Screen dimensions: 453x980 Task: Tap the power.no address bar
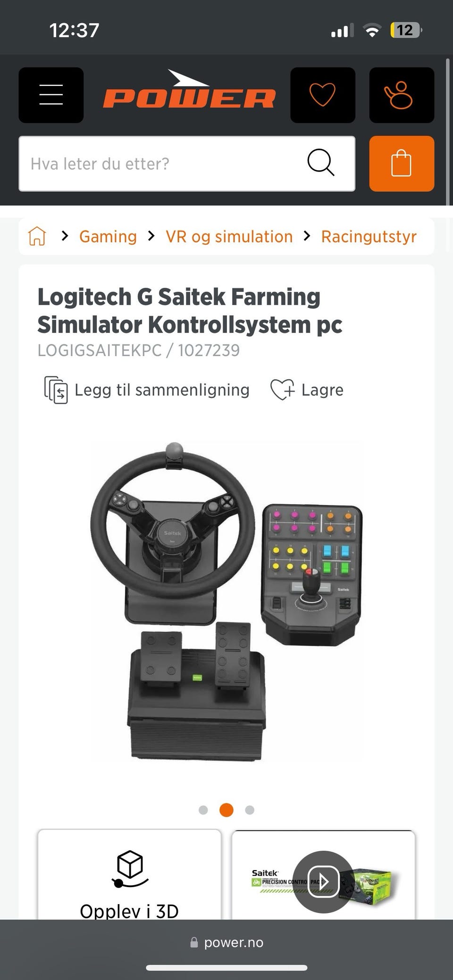(x=226, y=942)
